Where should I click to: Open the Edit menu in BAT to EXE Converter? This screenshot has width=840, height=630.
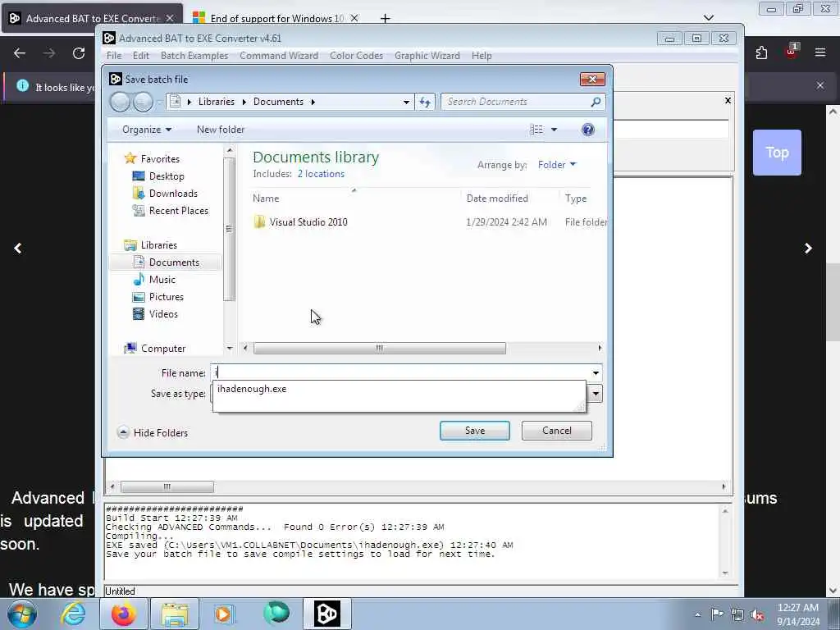tap(141, 56)
